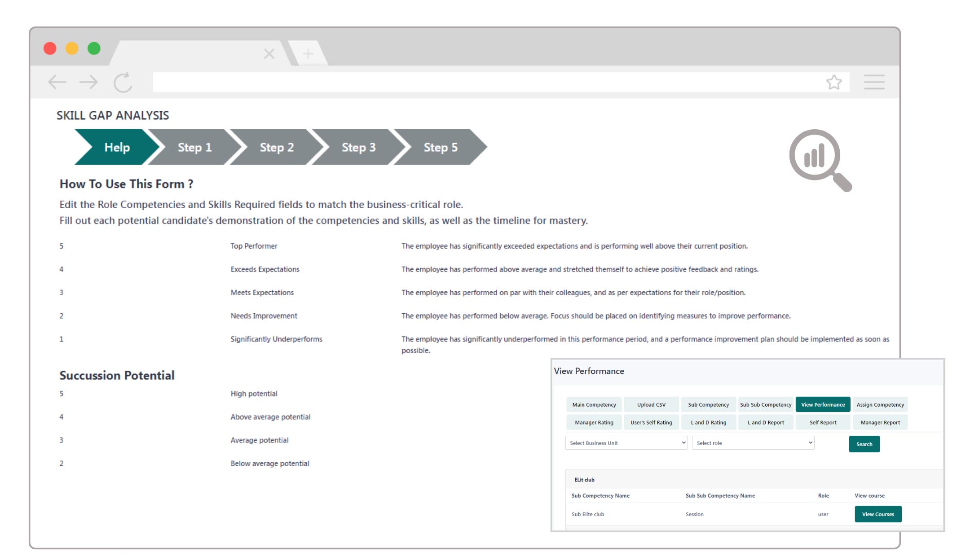The height and width of the screenshot is (560, 970).
Task: Click the Needs Improvement label
Action: (x=264, y=316)
